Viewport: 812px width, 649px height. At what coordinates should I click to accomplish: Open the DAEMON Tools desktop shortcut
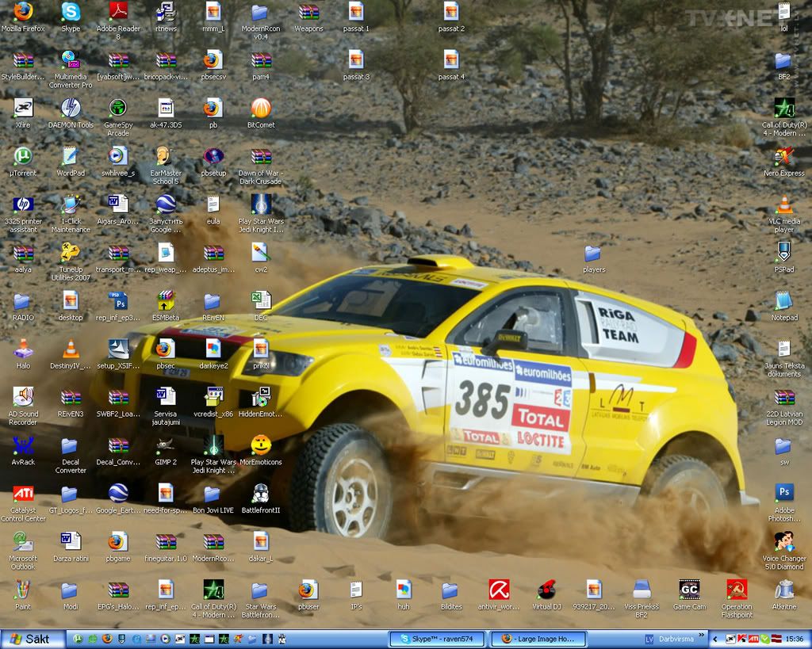point(71,113)
